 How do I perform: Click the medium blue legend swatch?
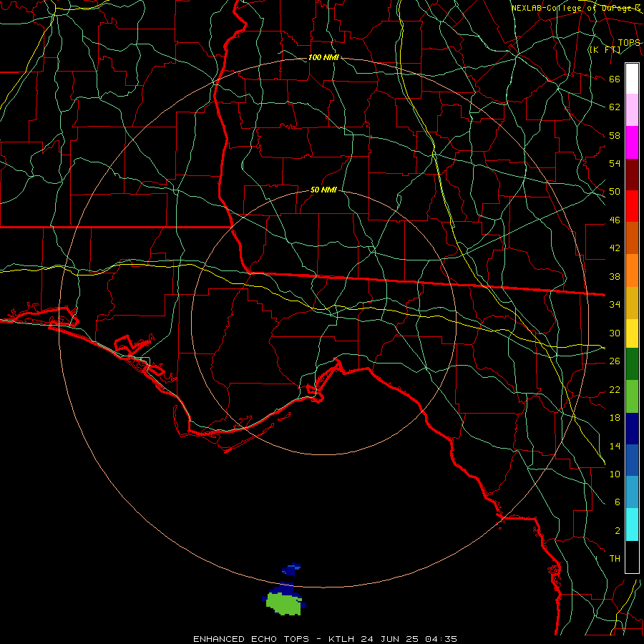click(x=632, y=460)
